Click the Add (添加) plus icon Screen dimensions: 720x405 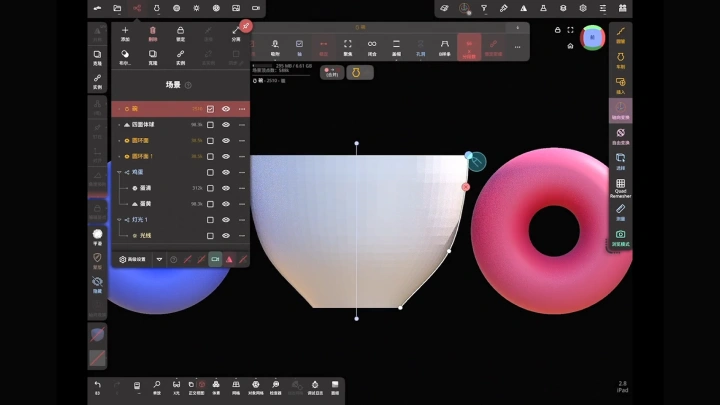point(125,31)
